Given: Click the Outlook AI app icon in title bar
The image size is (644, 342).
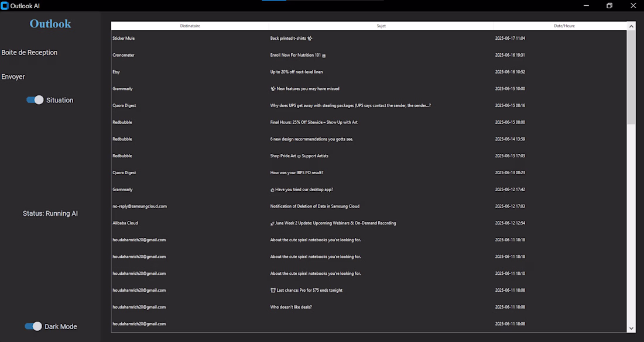Looking at the screenshot, I should 5,6.
